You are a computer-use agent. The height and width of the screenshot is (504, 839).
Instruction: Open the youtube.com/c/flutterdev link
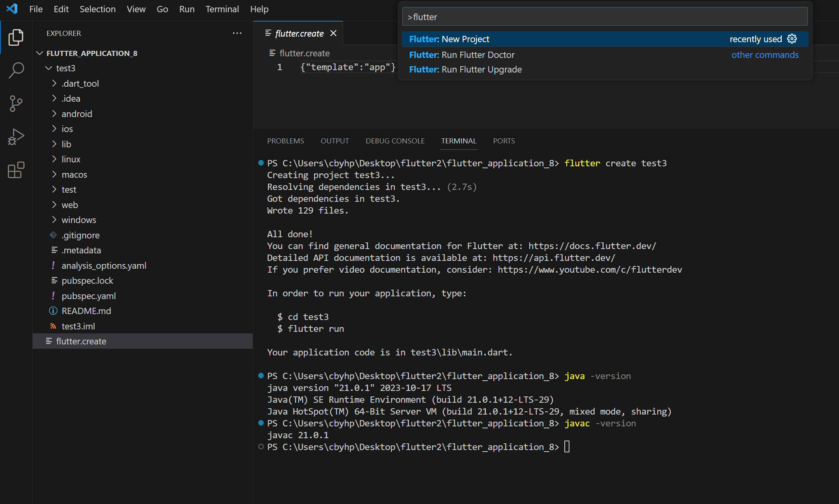pos(590,270)
